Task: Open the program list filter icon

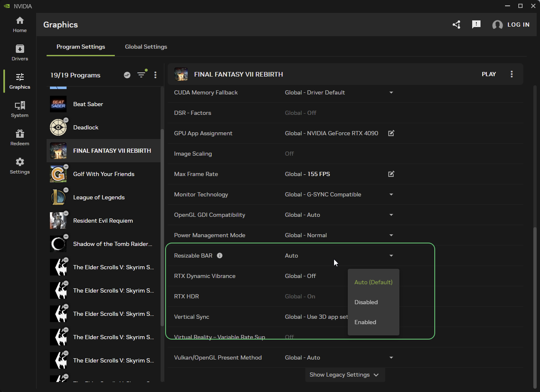Action: (141, 75)
